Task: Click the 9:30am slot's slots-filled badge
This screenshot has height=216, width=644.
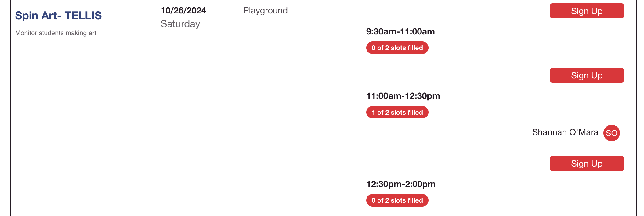Action: [x=397, y=48]
